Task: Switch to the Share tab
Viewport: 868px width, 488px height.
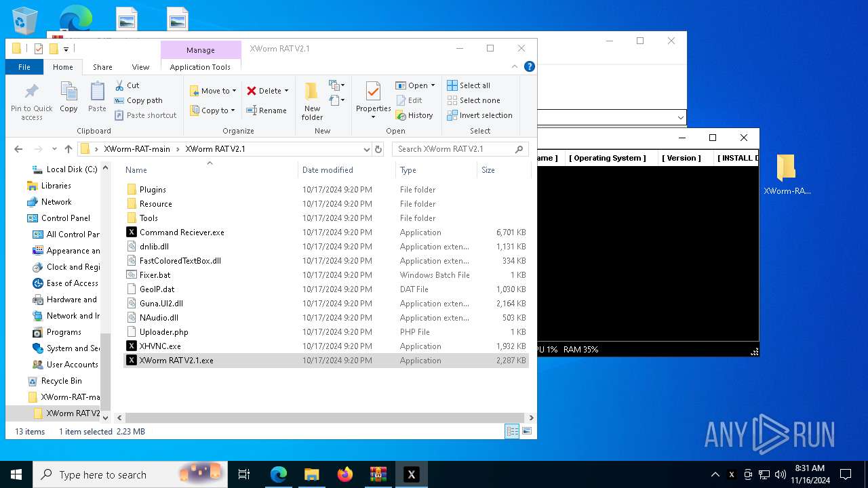Action: 102,67
